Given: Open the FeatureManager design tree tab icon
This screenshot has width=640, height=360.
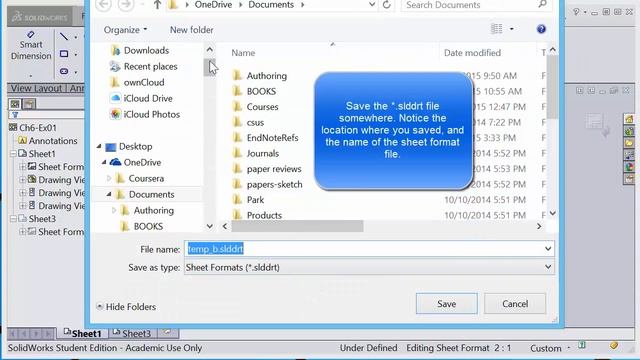Looking at the screenshot, I should coord(15,104).
